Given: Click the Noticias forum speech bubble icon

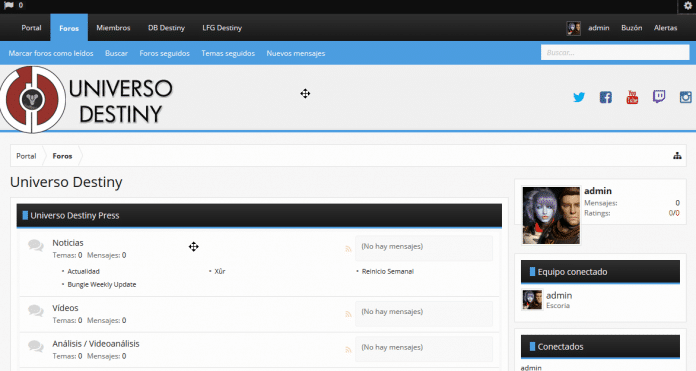Looking at the screenshot, I should tap(36, 245).
